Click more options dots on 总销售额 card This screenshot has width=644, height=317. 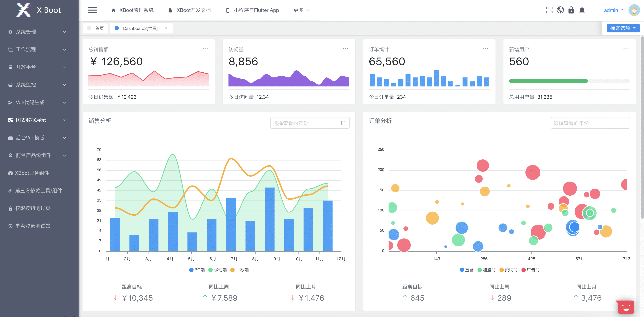coord(205,49)
